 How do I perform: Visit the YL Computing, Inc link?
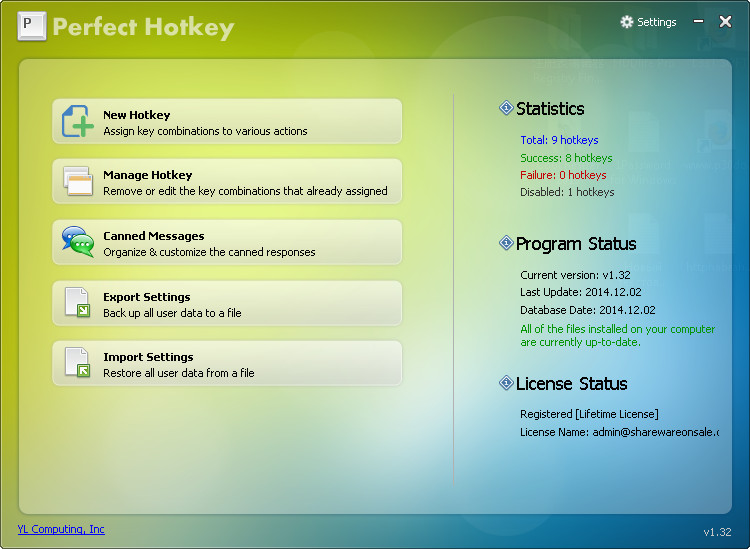[x=61, y=529]
